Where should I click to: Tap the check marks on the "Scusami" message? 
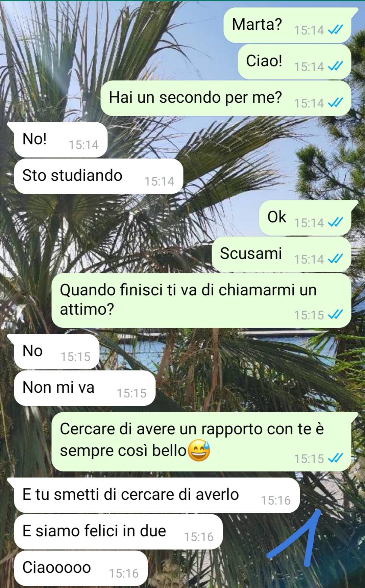[336, 259]
